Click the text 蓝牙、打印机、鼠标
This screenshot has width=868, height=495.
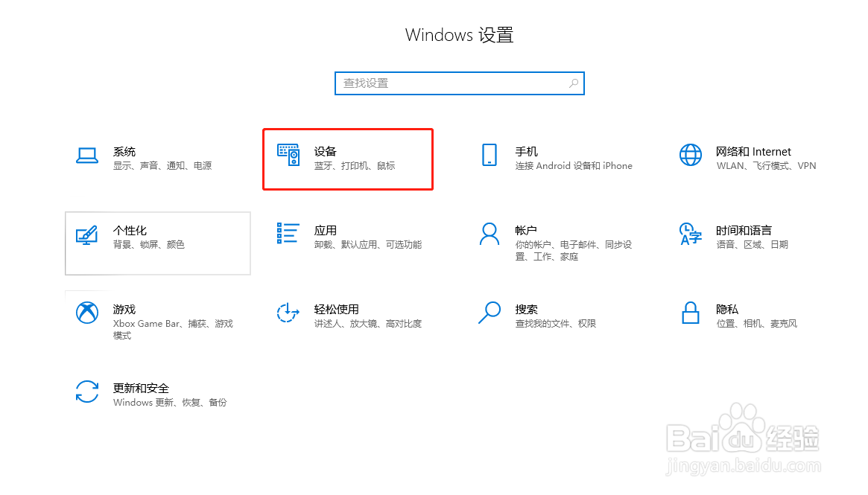(355, 166)
